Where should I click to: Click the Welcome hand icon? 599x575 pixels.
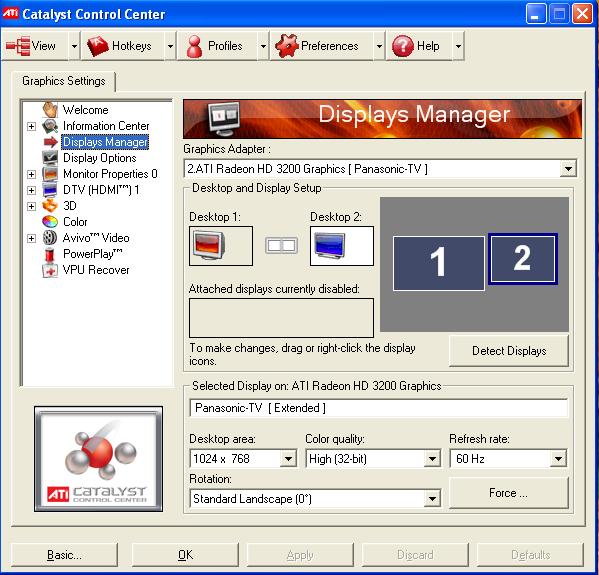50,110
